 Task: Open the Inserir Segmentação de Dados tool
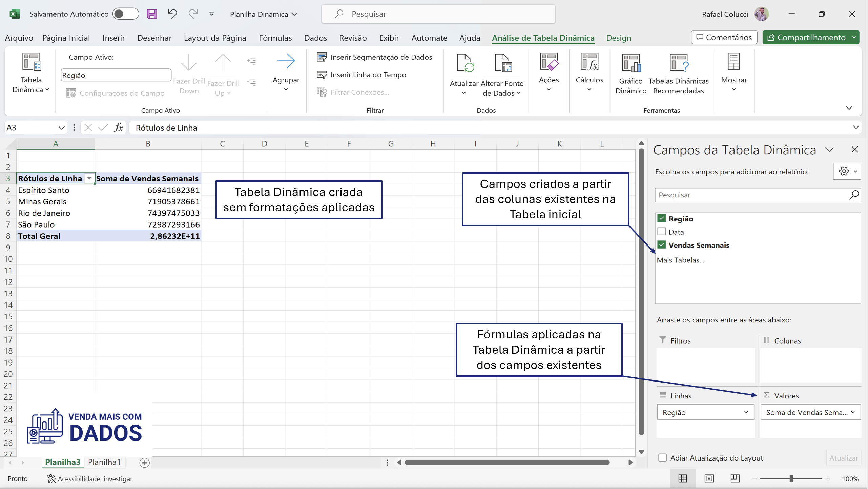[375, 57]
